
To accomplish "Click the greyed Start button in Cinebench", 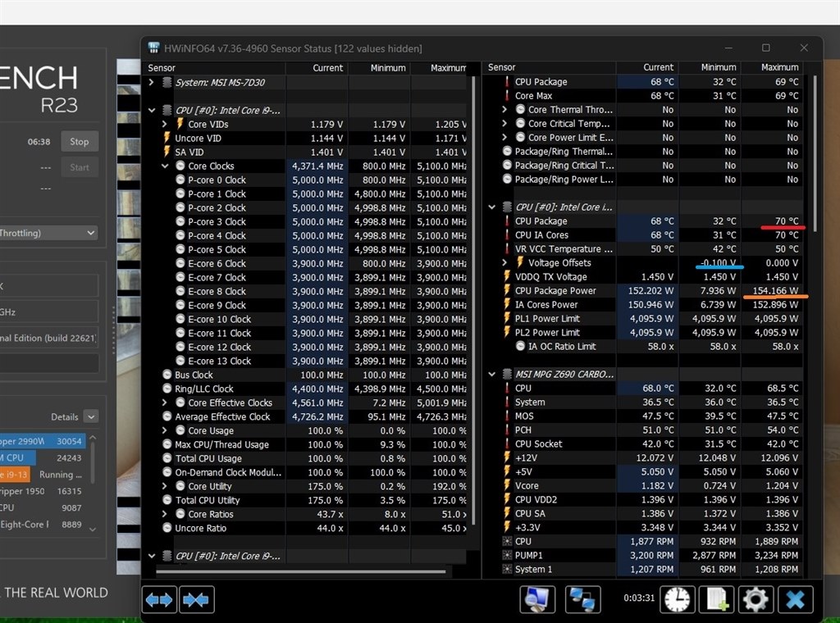I will click(80, 167).
